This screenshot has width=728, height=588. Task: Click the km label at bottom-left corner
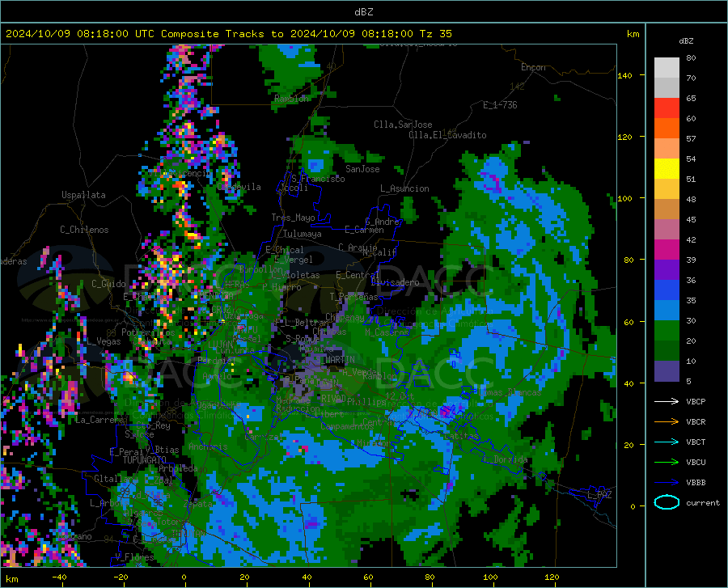coord(11,579)
